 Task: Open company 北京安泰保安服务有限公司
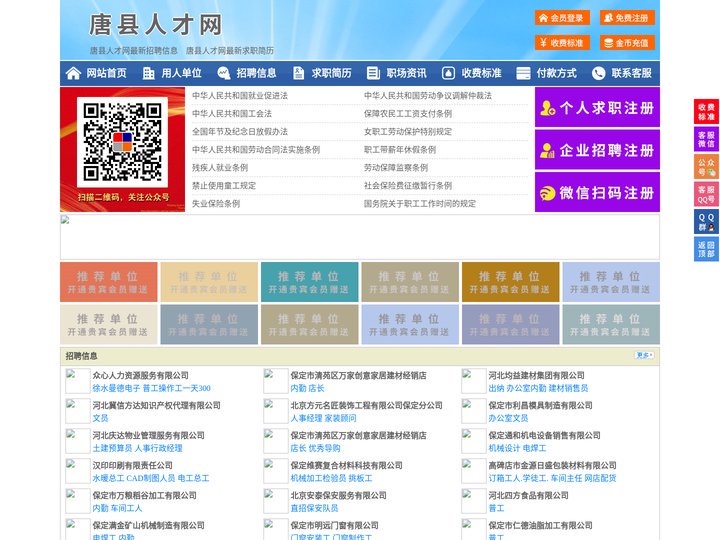tap(338, 495)
